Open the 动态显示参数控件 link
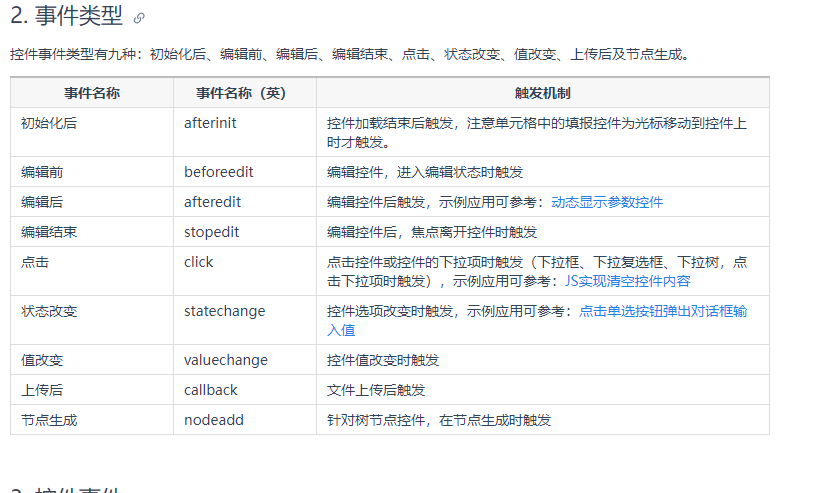 coord(607,202)
